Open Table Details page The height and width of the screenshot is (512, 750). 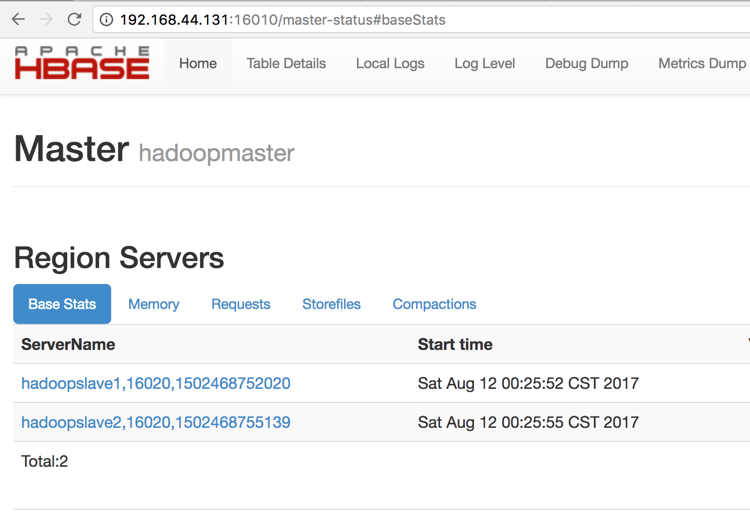coord(286,63)
